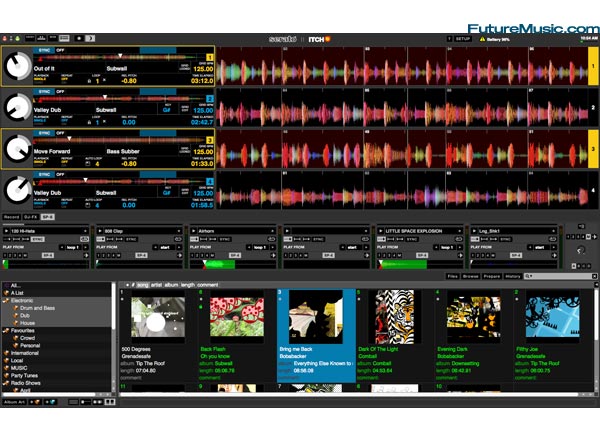Image resolution: width=600 pixels, height=432 pixels.
Task: Open the search magnifier icon menu
Action: tap(528, 276)
